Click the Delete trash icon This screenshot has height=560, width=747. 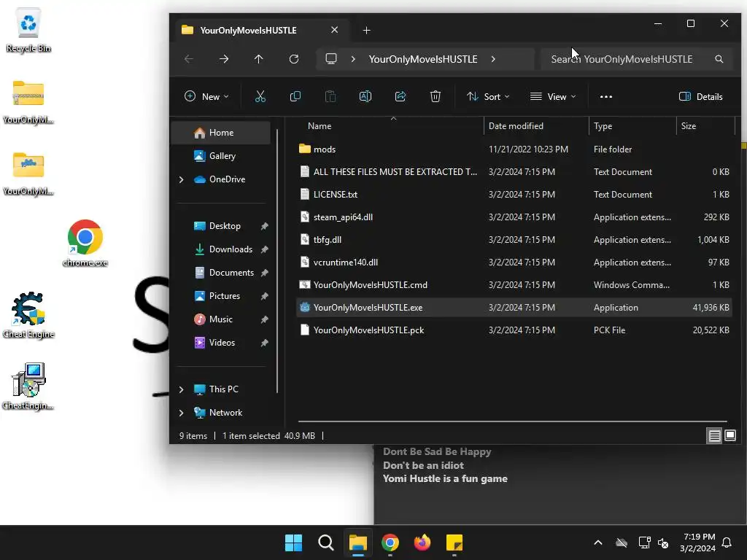point(436,97)
